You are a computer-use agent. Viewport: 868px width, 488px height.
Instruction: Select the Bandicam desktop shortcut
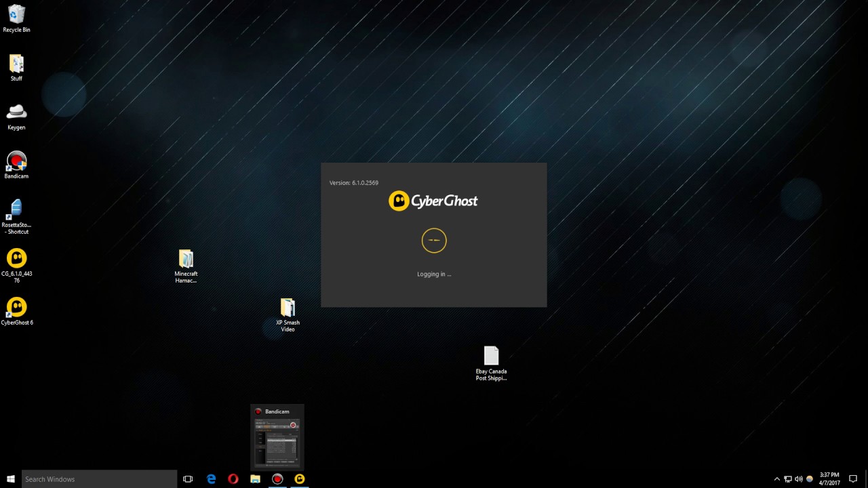[16, 165]
